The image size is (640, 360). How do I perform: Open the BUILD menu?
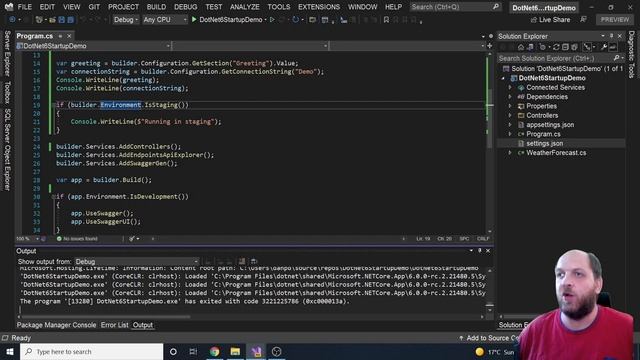[x=156, y=7]
